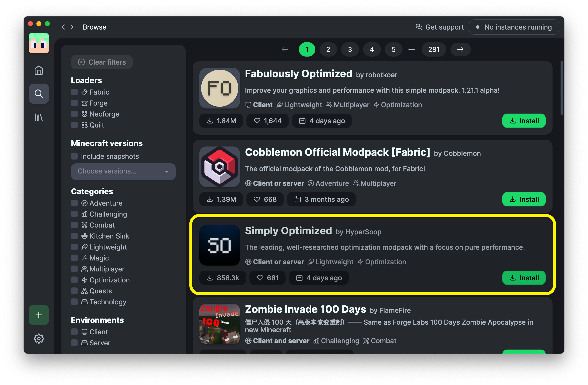Check the Lightweight category filter
This screenshot has width=588, height=385.
[74, 247]
